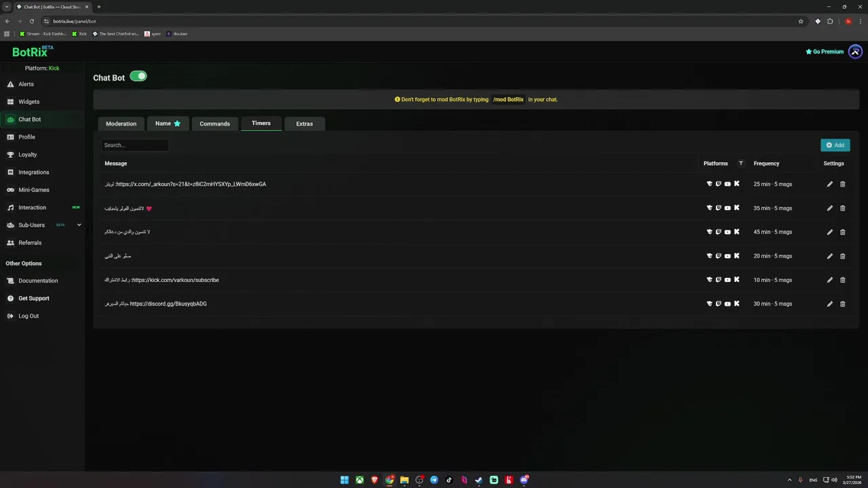This screenshot has height=488, width=868.
Task: Log Out of BotRix
Action: [42, 316]
